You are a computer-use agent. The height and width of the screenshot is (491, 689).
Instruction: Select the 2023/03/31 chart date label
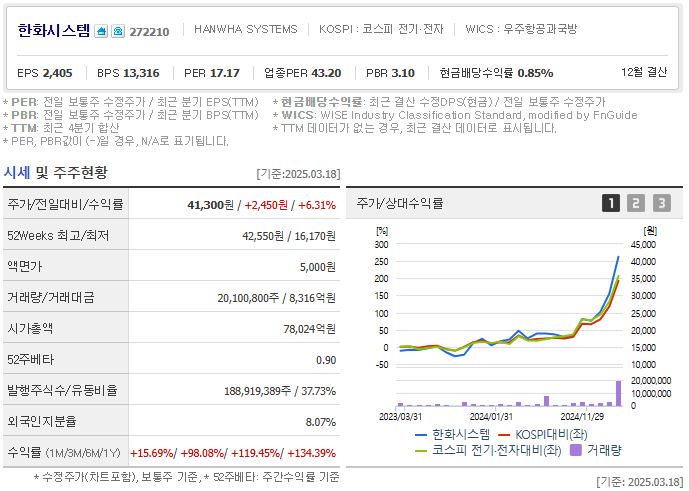400,416
